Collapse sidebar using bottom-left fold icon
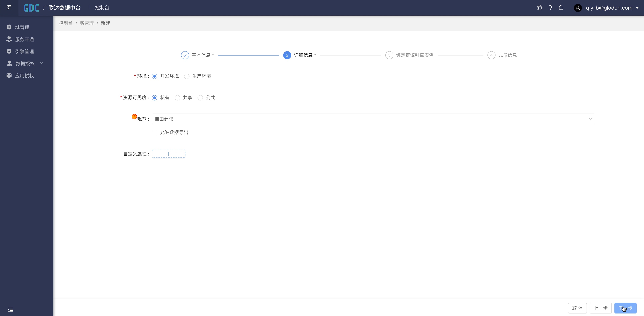This screenshot has height=316, width=644. (x=10, y=310)
